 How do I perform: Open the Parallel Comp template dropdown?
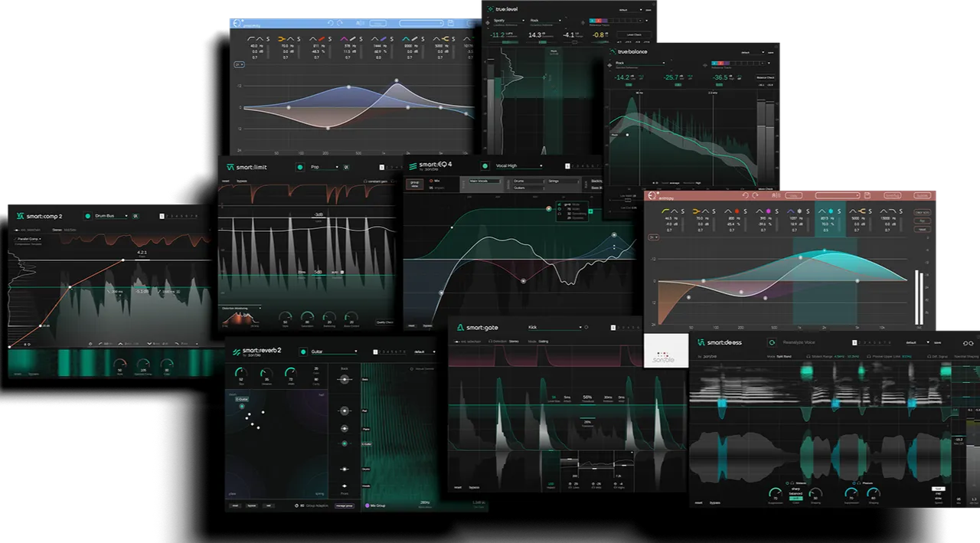point(28,238)
